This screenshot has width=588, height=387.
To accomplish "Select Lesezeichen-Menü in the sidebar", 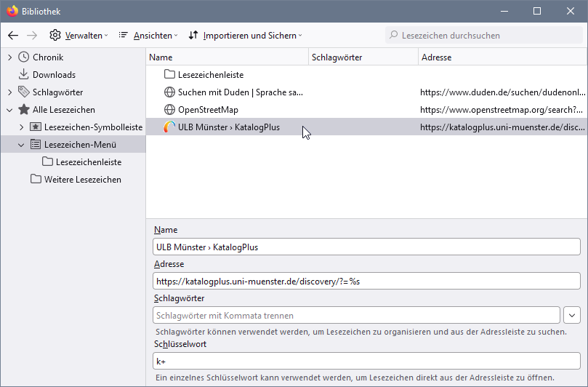I will 80,145.
